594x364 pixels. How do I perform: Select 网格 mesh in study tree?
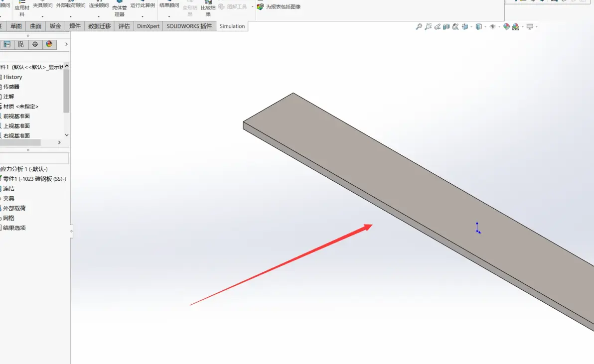(8, 218)
